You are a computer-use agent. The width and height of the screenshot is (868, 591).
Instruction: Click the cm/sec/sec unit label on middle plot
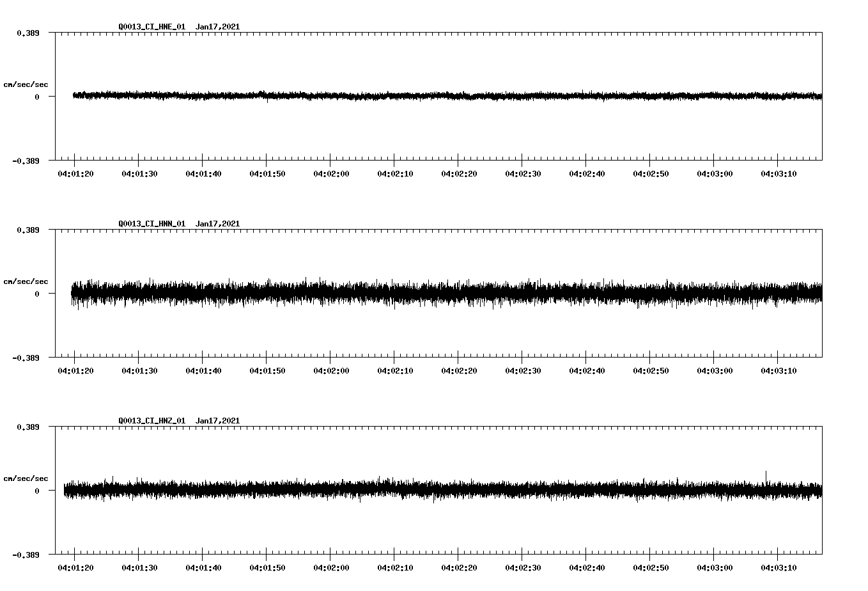[26, 281]
